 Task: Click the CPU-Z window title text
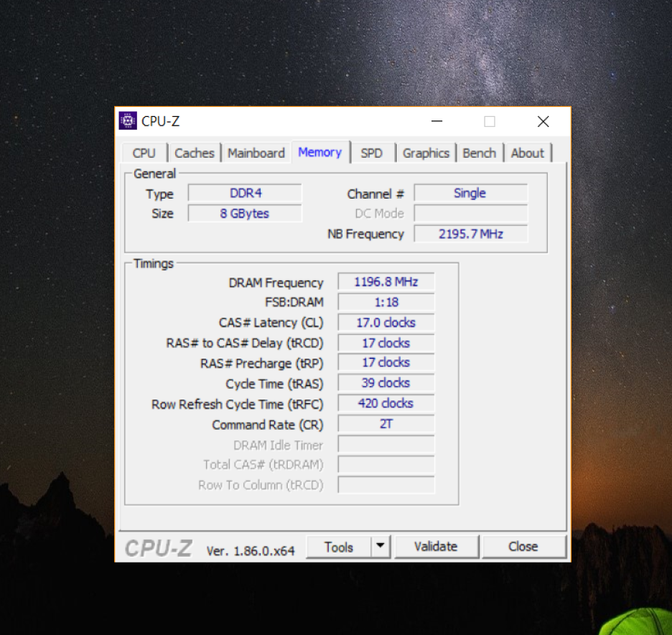[x=160, y=121]
